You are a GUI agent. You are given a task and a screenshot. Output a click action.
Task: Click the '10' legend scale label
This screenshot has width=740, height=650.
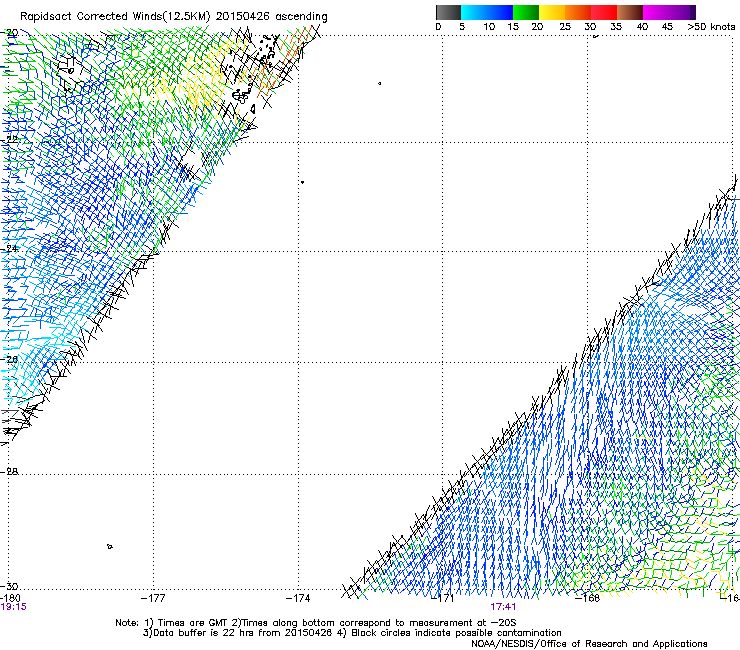[x=489, y=27]
